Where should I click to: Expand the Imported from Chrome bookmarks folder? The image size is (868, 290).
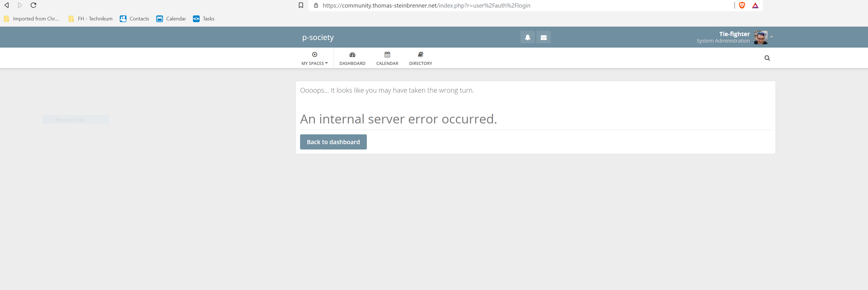coord(31,18)
